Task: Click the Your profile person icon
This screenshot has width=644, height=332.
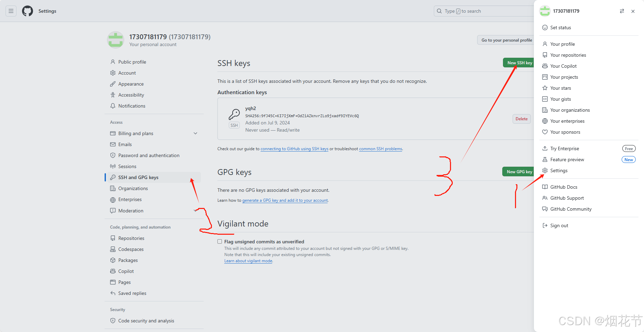Action: tap(545, 44)
